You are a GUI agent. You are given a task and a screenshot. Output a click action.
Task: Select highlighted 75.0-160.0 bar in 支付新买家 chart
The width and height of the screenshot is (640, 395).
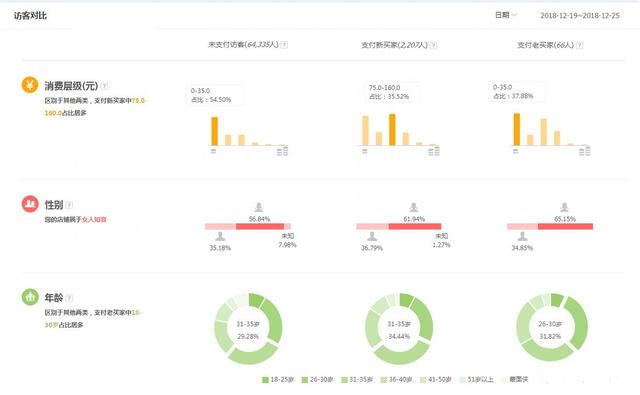[392, 130]
